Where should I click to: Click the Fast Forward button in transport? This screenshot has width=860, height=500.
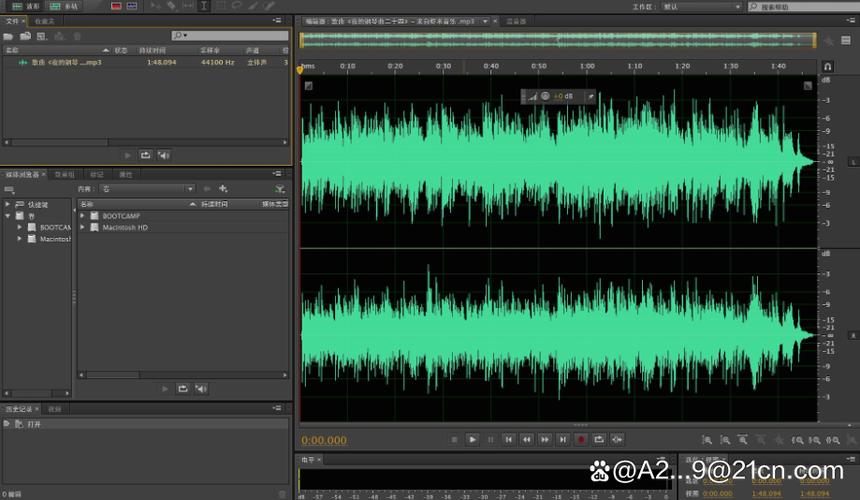545,439
